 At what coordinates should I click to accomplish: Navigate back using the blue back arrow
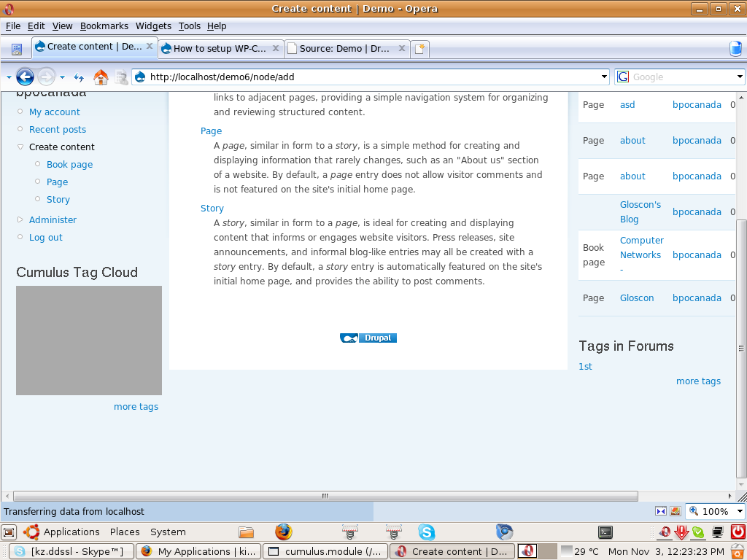point(25,76)
